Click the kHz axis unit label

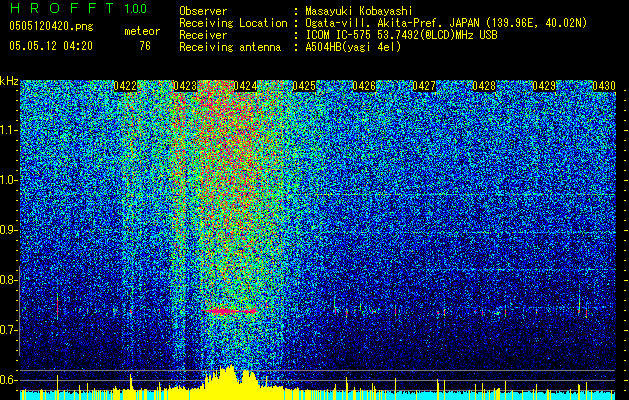click(9, 81)
